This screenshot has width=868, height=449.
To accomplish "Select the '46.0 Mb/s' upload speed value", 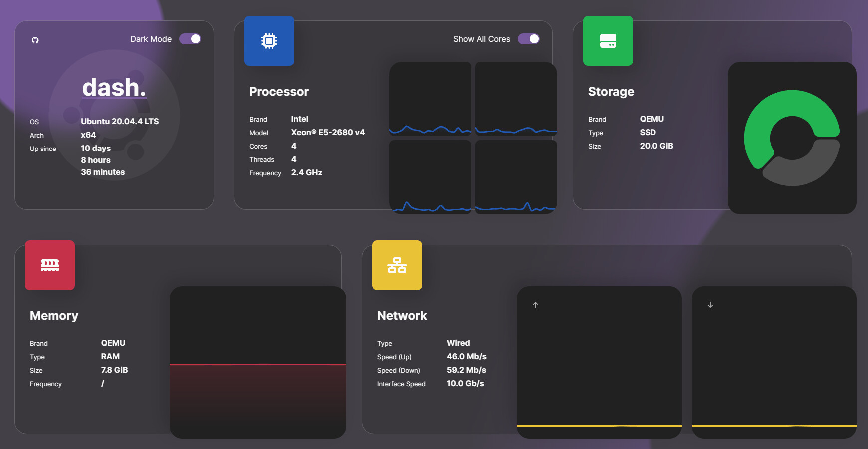I will (x=467, y=356).
